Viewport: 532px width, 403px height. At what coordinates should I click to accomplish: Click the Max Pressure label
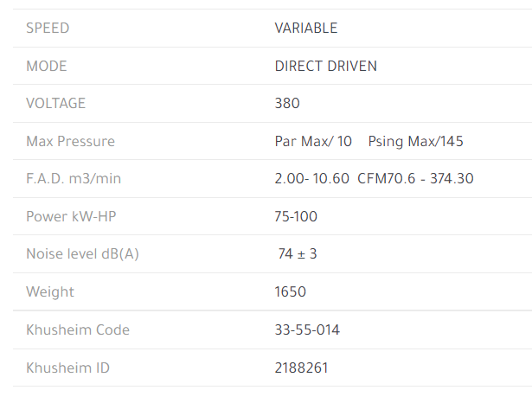(x=70, y=142)
